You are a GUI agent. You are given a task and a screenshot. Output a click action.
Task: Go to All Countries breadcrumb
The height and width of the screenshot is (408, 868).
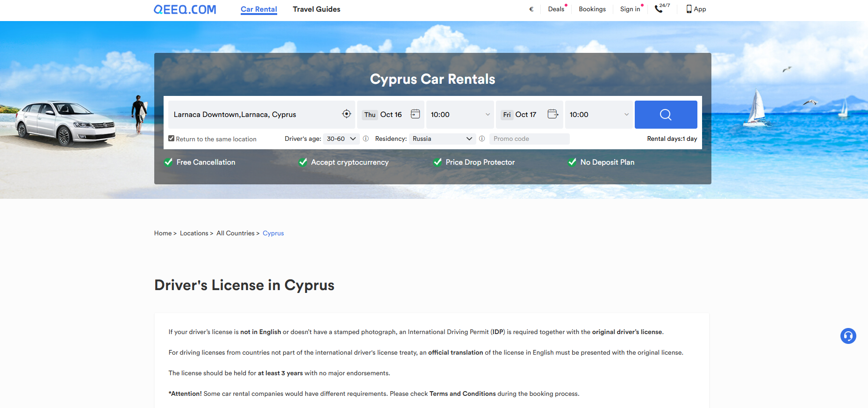[x=235, y=233]
